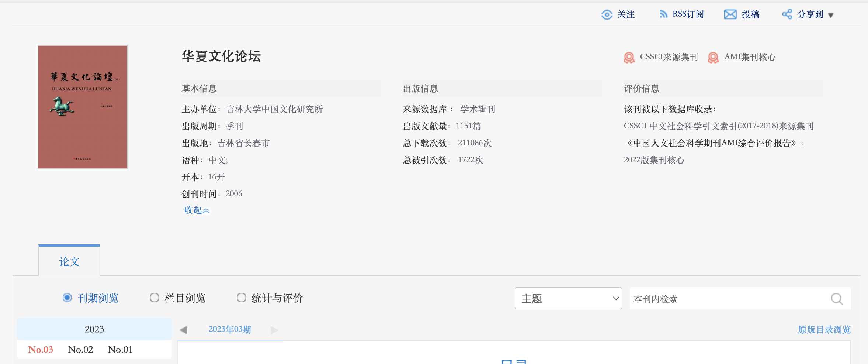Click the 1722次 citation count
The width and height of the screenshot is (868, 364).
point(471,160)
